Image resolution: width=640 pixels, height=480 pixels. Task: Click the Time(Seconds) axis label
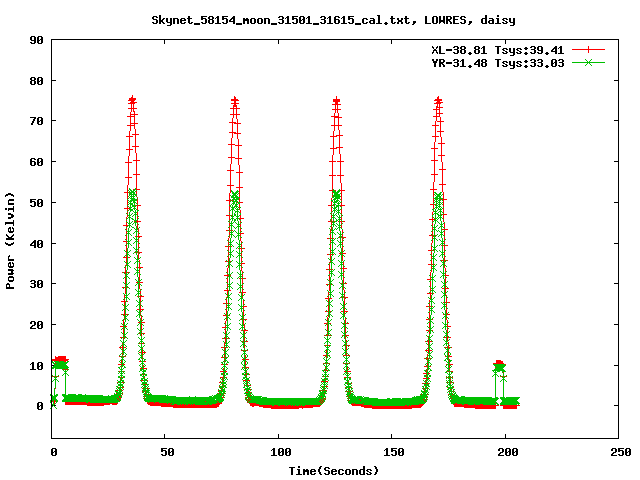[x=334, y=471]
